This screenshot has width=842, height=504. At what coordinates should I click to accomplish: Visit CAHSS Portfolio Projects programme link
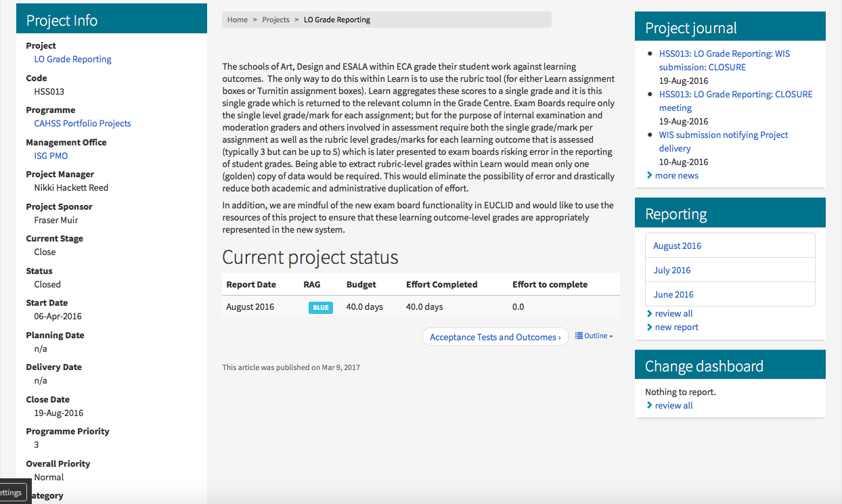click(83, 123)
